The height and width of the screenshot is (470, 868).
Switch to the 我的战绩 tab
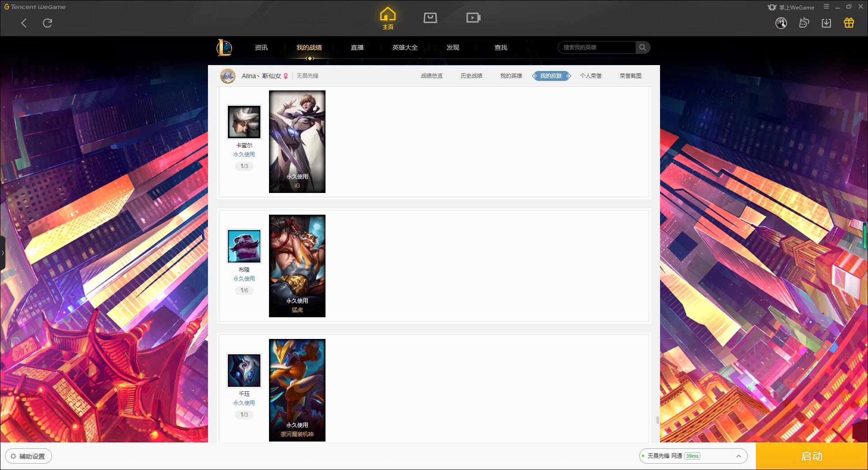pyautogui.click(x=309, y=47)
